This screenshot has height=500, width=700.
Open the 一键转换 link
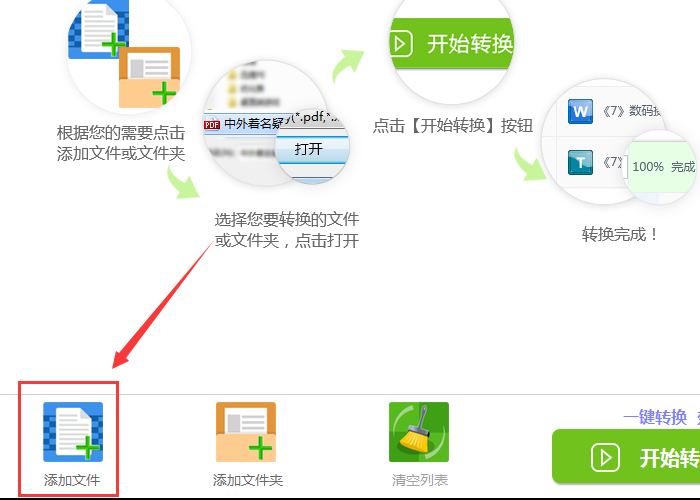point(655,417)
